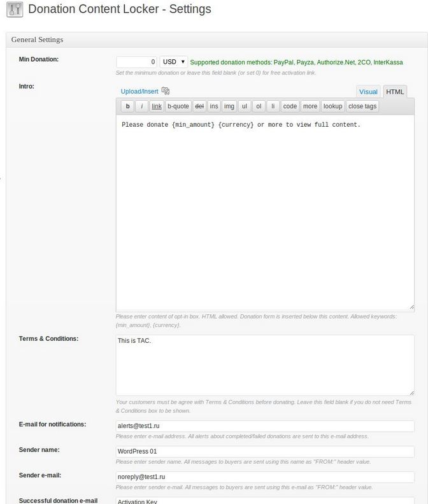Click the 'Supported donation methods' green text
The width and height of the screenshot is (428, 504).
pyautogui.click(x=296, y=62)
